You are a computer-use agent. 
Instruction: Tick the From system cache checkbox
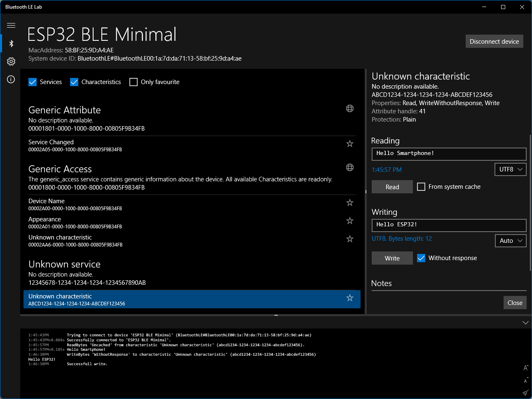[x=421, y=187]
